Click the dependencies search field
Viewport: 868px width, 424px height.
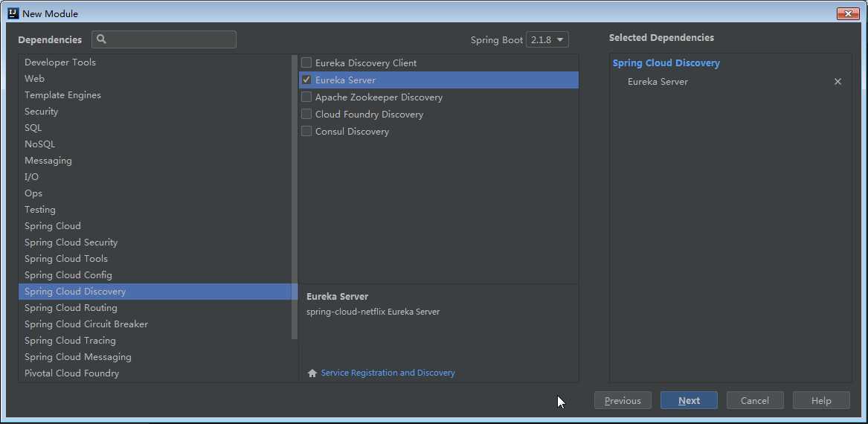pos(164,39)
